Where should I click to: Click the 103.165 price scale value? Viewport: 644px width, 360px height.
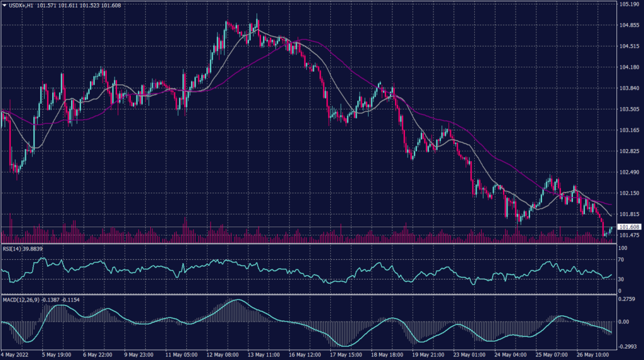(629, 130)
